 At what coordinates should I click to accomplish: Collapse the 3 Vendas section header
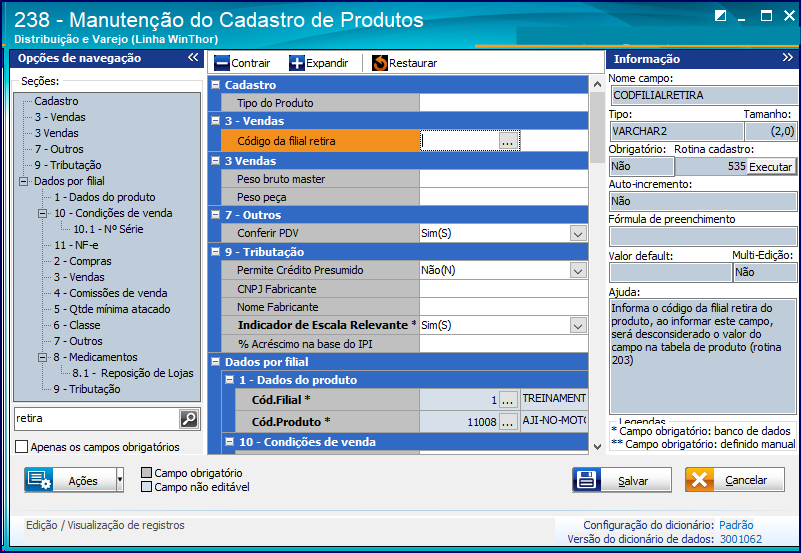216,160
